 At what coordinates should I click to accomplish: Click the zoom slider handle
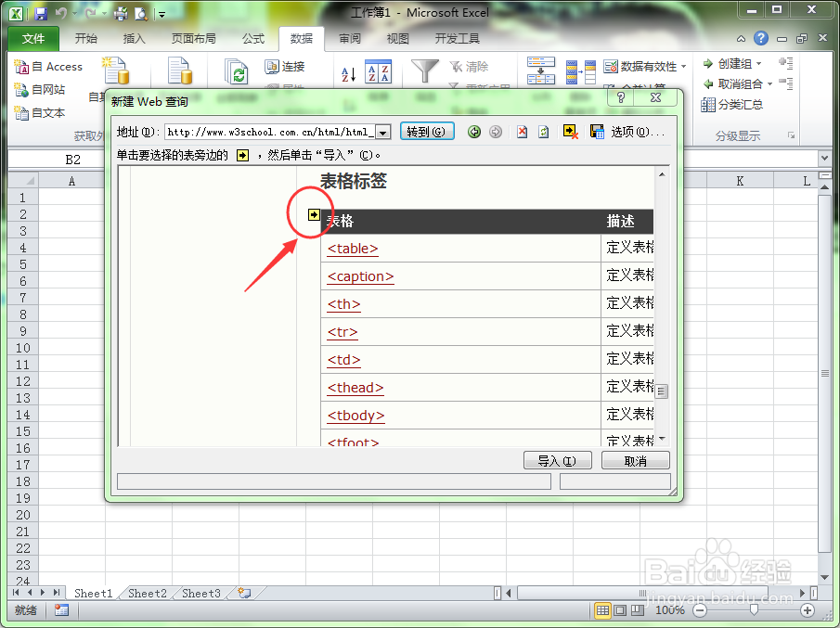tap(754, 609)
